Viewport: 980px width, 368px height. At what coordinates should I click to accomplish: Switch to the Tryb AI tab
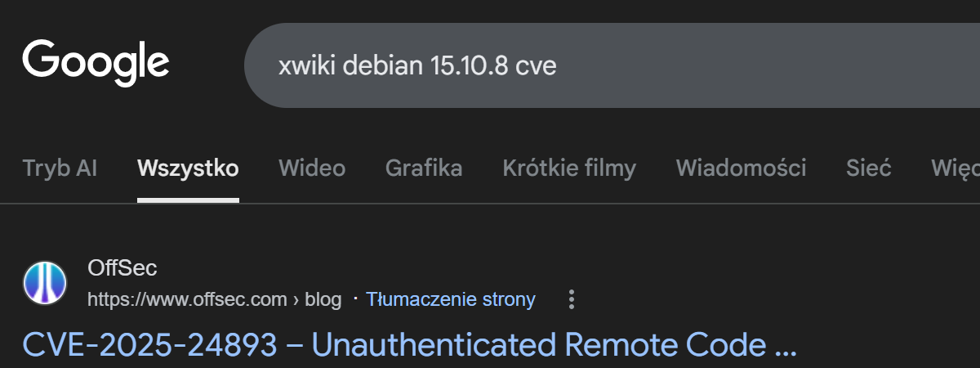pyautogui.click(x=60, y=168)
